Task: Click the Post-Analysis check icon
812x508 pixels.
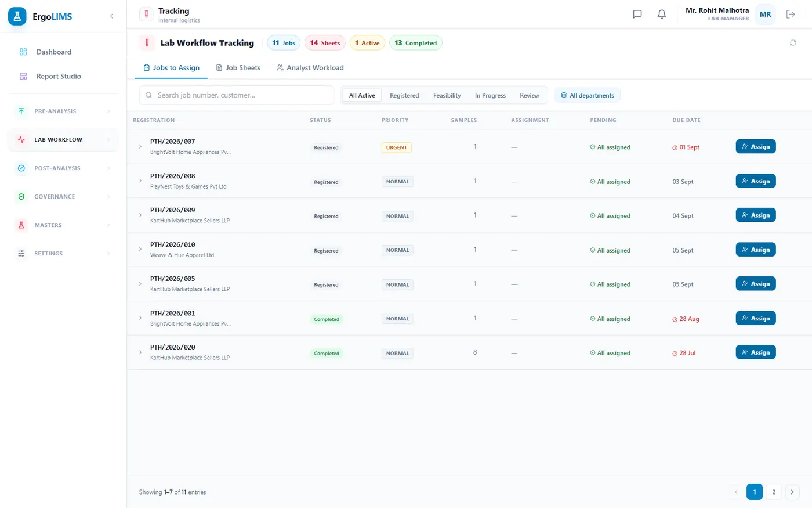Action: [x=21, y=168]
